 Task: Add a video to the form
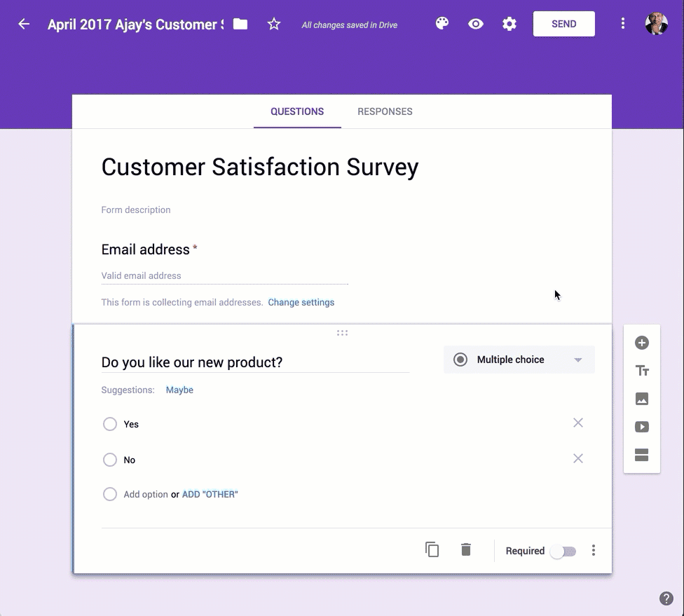[641, 427]
